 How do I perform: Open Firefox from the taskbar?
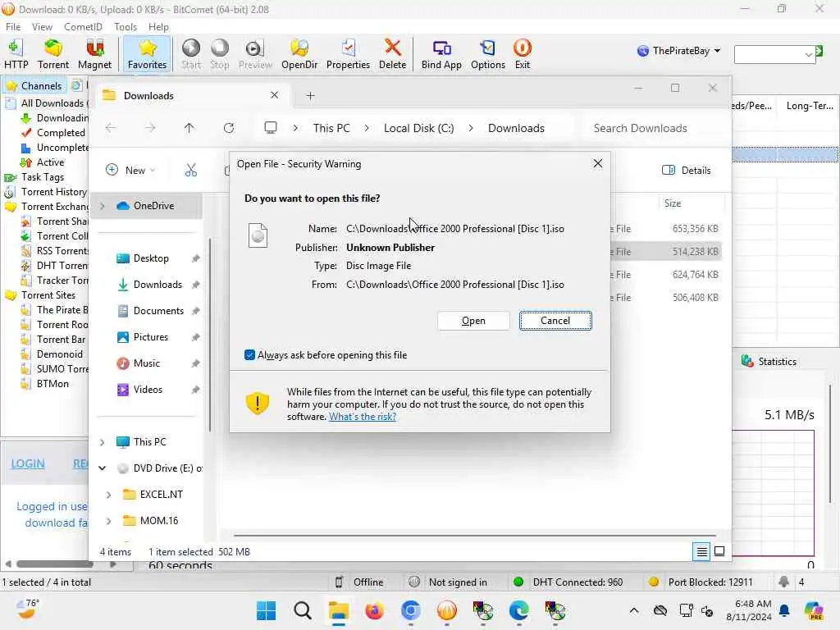(x=374, y=610)
